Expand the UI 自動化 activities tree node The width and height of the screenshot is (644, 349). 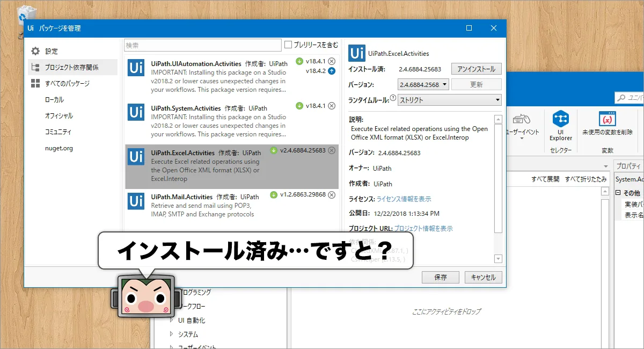(172, 320)
